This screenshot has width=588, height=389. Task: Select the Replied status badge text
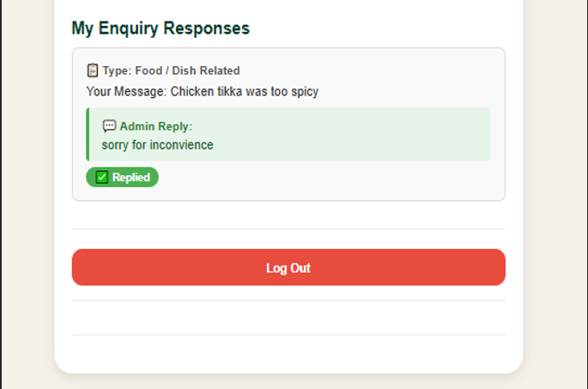click(131, 177)
